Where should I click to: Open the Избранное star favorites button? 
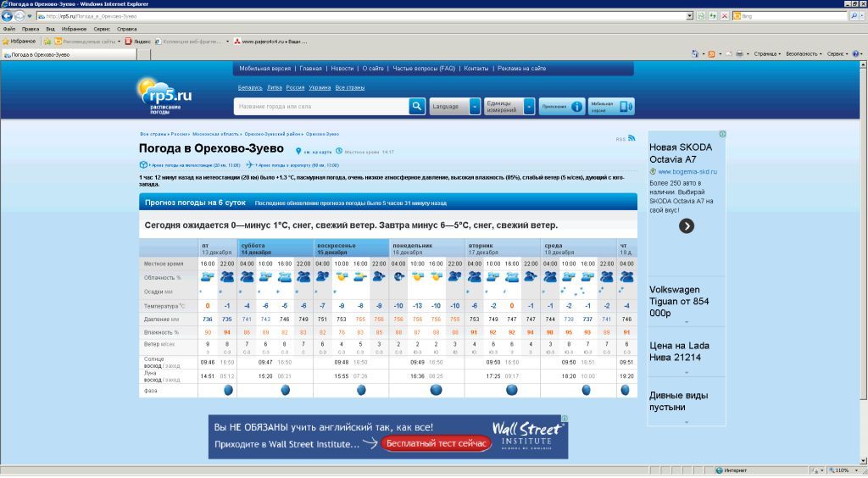coord(19,41)
